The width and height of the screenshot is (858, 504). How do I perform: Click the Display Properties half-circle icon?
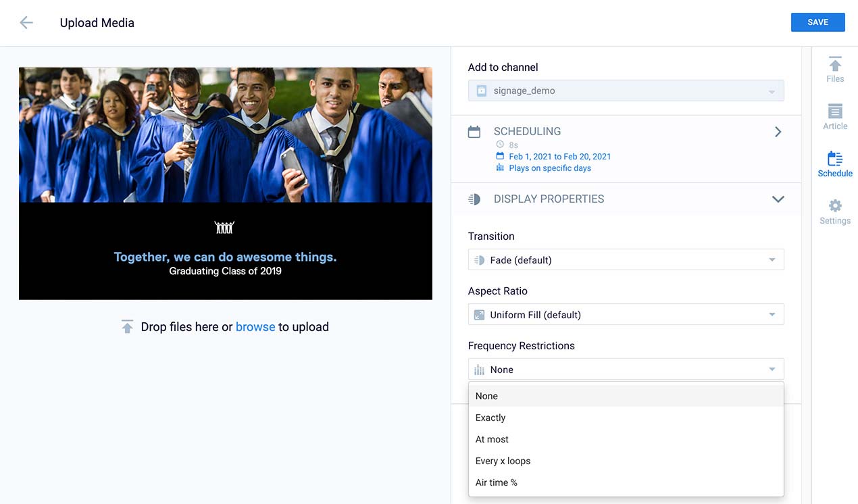pyautogui.click(x=474, y=199)
